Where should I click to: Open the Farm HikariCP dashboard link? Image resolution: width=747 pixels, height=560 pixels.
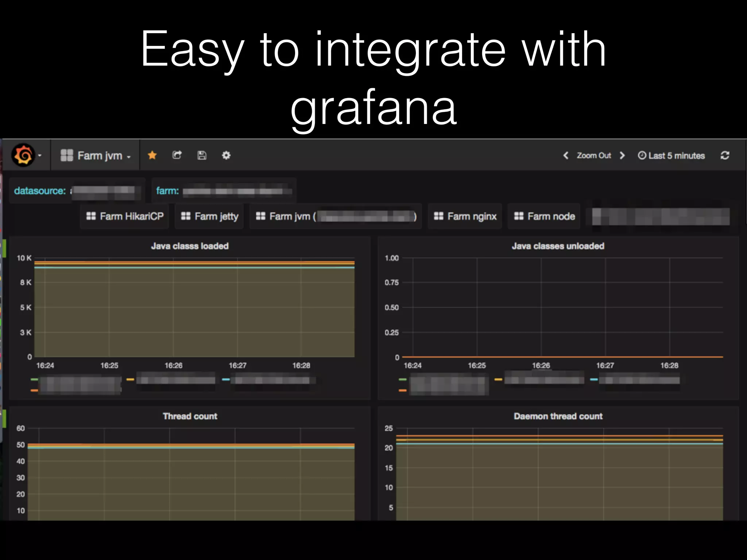coord(125,217)
